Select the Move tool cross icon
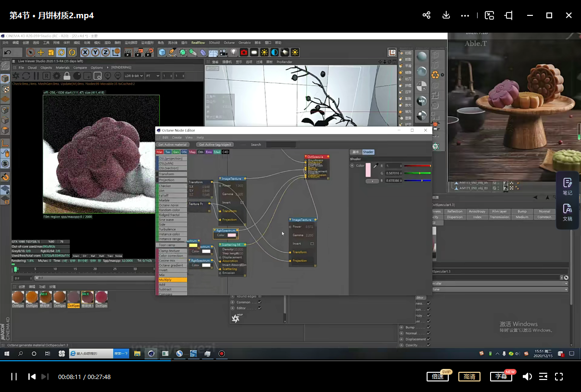Screen dimensions: 581x392 coord(41,52)
